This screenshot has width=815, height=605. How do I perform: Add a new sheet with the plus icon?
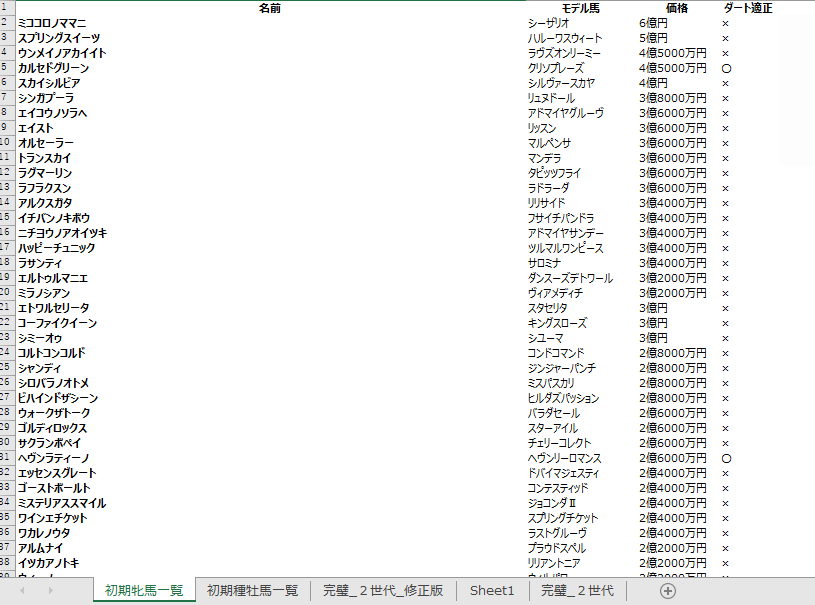pyautogui.click(x=667, y=591)
